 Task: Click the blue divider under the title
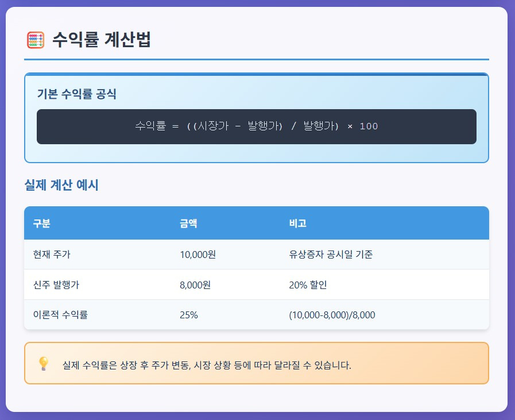coord(257,60)
